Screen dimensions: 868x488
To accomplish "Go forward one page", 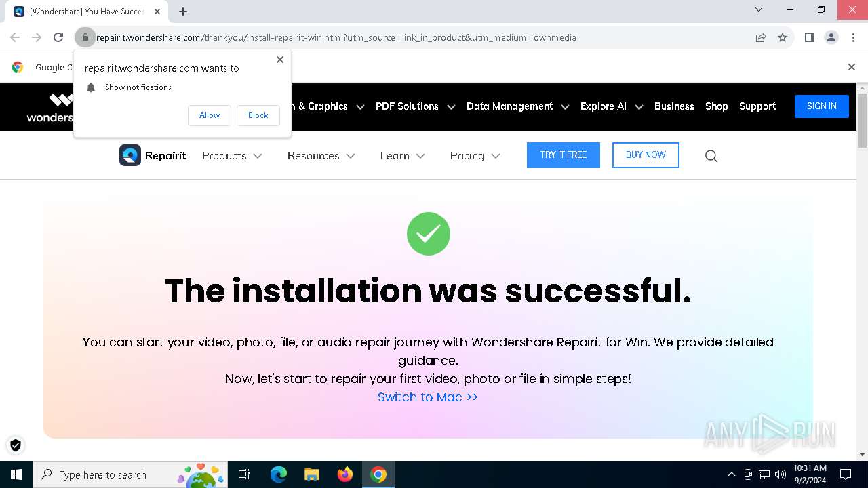I will click(x=37, y=38).
